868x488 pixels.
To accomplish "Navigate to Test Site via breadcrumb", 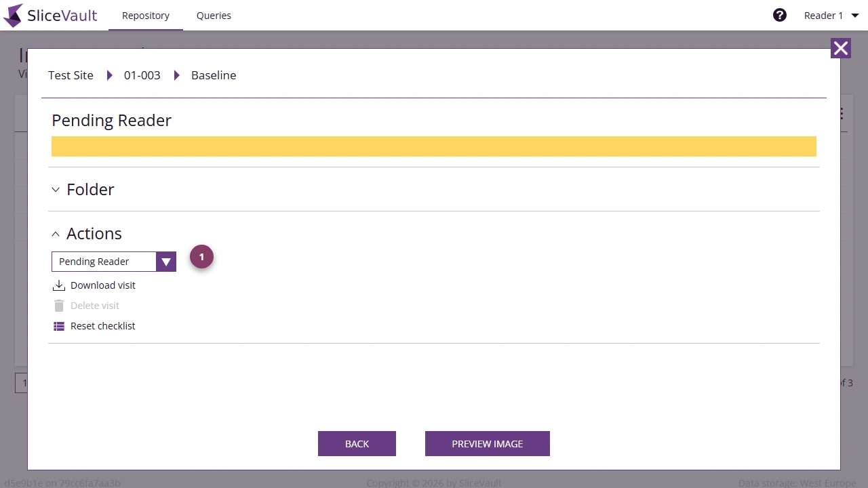I will click(x=71, y=75).
